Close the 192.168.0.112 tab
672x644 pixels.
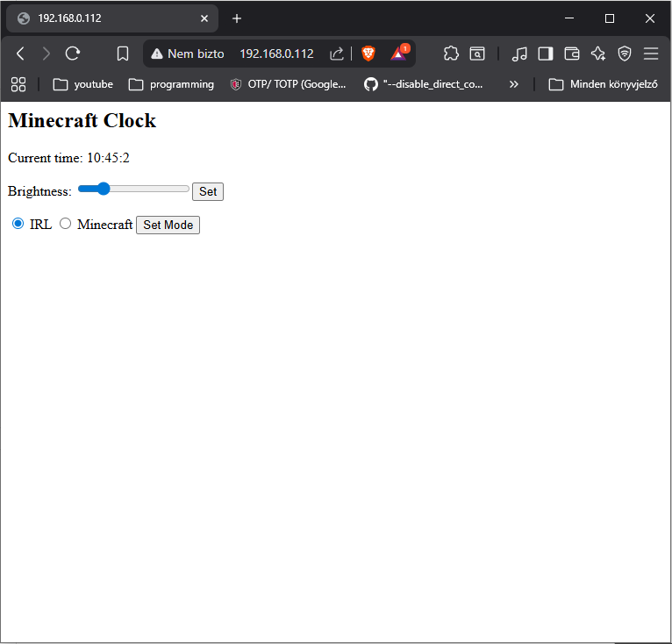tap(204, 18)
